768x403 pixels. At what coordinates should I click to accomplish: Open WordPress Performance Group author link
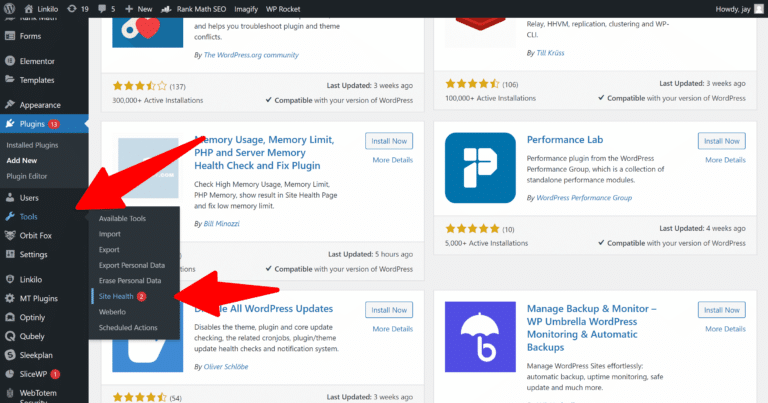pos(584,198)
